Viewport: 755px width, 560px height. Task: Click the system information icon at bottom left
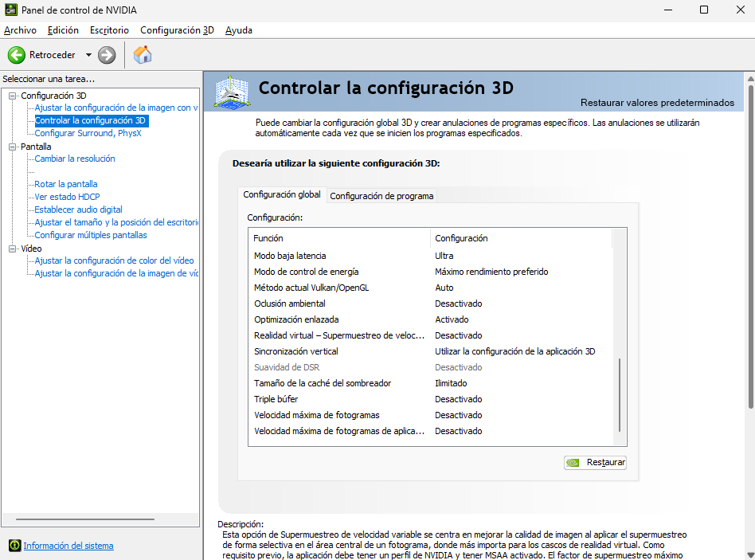tap(15, 545)
